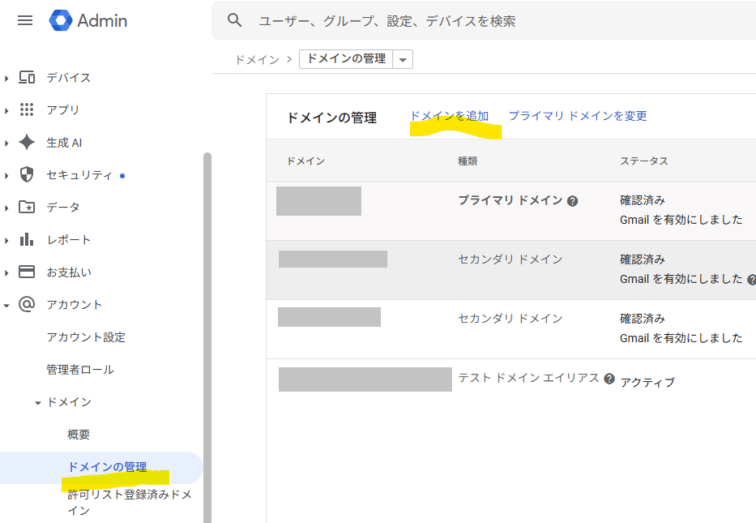Click help icon beside Primary Domain
Screen dimensions: 756x523
572,201
